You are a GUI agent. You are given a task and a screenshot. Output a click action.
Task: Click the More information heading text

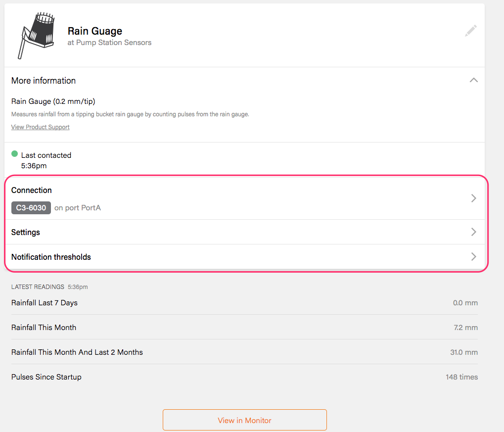click(x=44, y=81)
